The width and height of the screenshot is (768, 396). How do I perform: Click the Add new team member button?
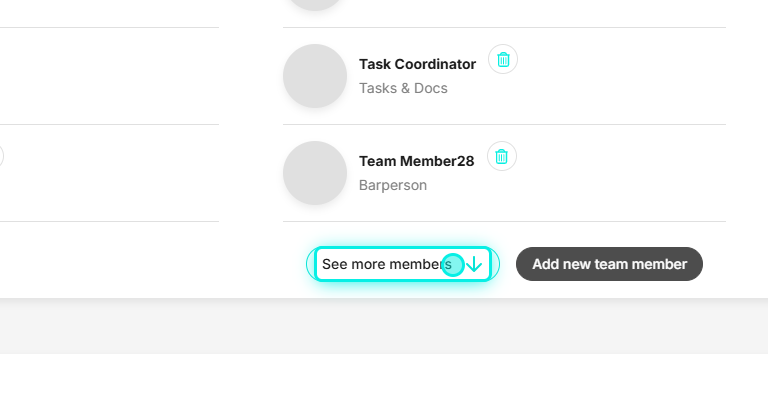(x=609, y=264)
